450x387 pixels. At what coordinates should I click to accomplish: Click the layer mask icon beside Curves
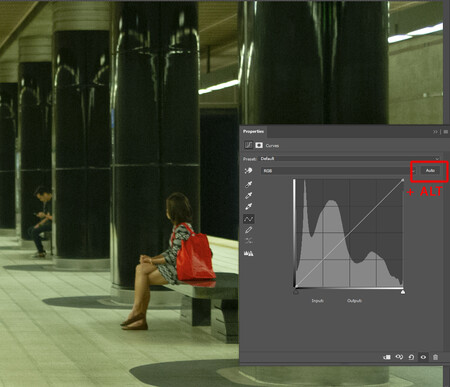click(259, 145)
